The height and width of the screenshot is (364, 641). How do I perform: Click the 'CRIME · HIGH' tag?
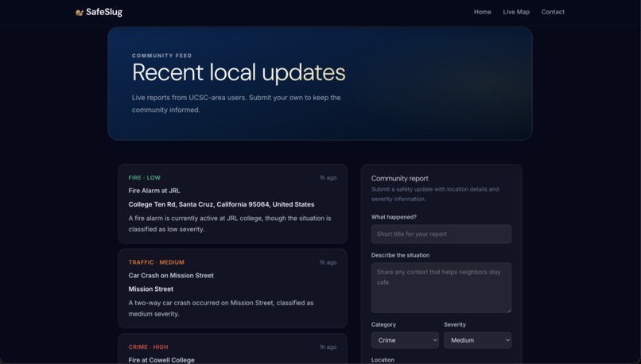tap(148, 347)
